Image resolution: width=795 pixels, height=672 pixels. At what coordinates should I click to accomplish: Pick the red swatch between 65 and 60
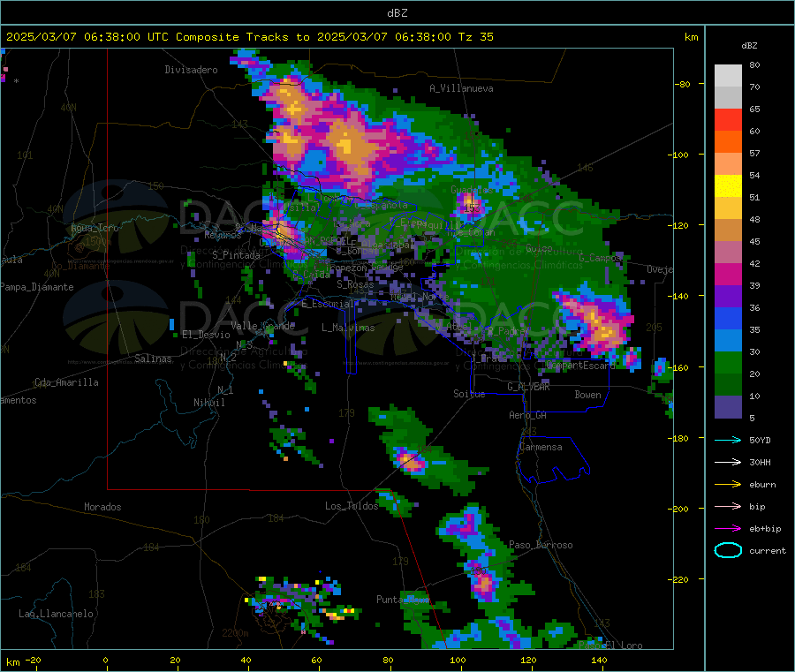tap(728, 119)
